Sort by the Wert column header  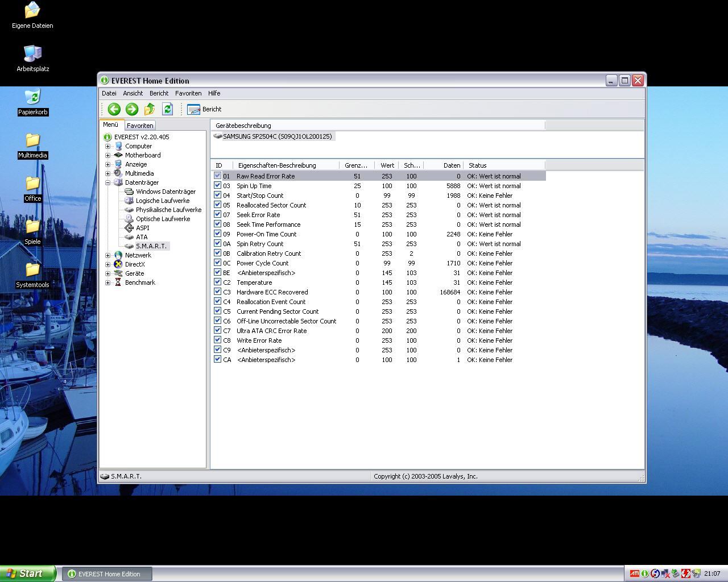(387, 165)
